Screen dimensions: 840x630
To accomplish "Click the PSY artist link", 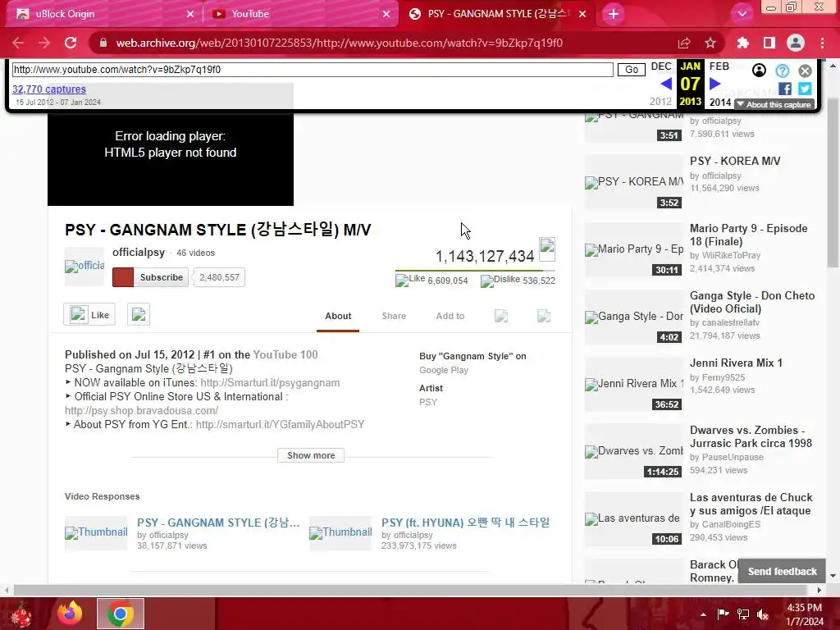I will (428, 402).
